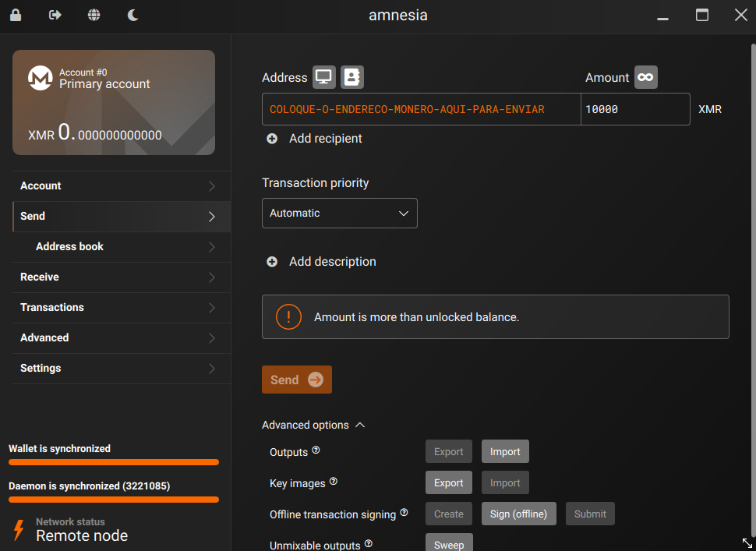
Task: Lock the wallet with the padlock icon
Action: [x=16, y=15]
